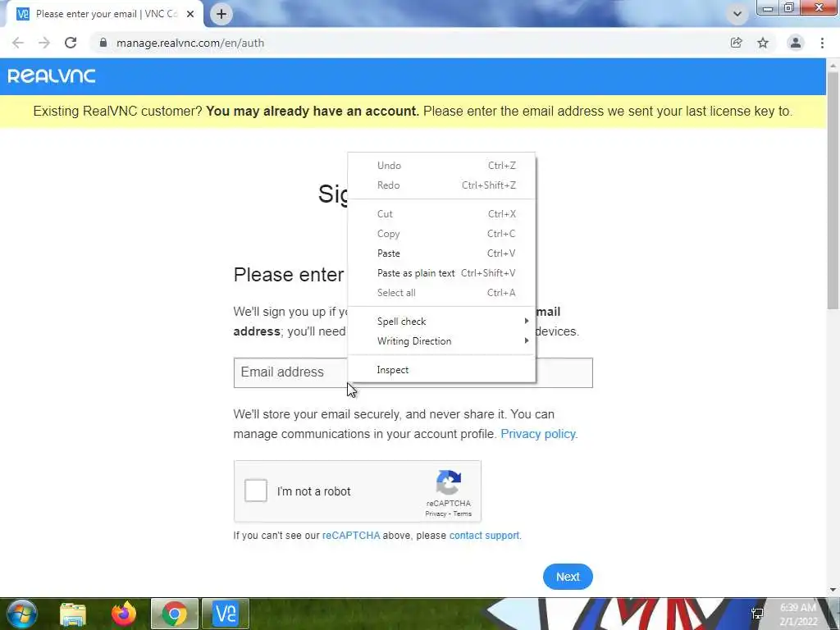The height and width of the screenshot is (630, 840).
Task: Click the page vertical scrollbar thumb
Action: (833, 190)
